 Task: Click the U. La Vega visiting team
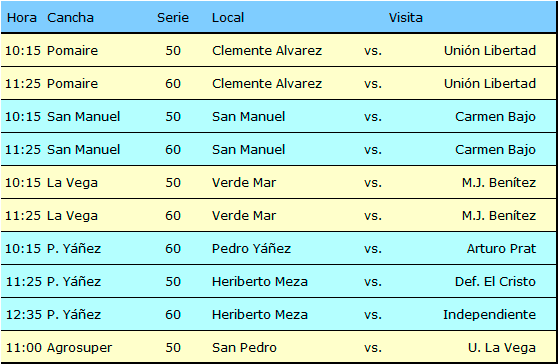(x=502, y=348)
